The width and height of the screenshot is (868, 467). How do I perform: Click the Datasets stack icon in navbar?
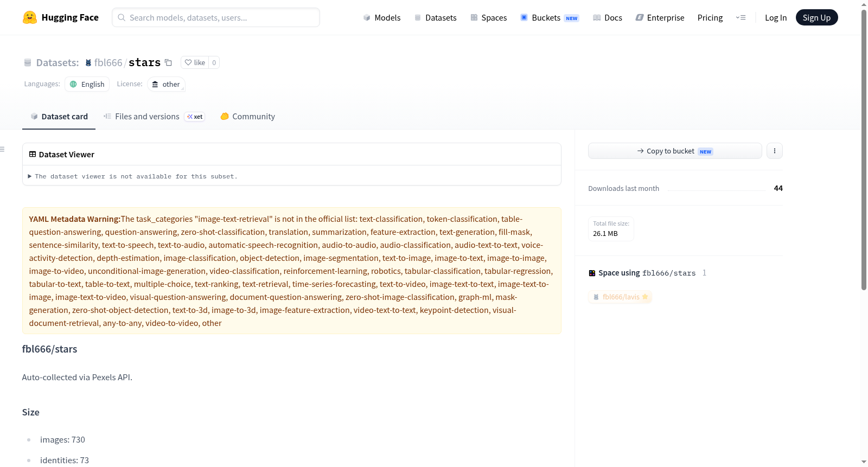click(x=418, y=17)
